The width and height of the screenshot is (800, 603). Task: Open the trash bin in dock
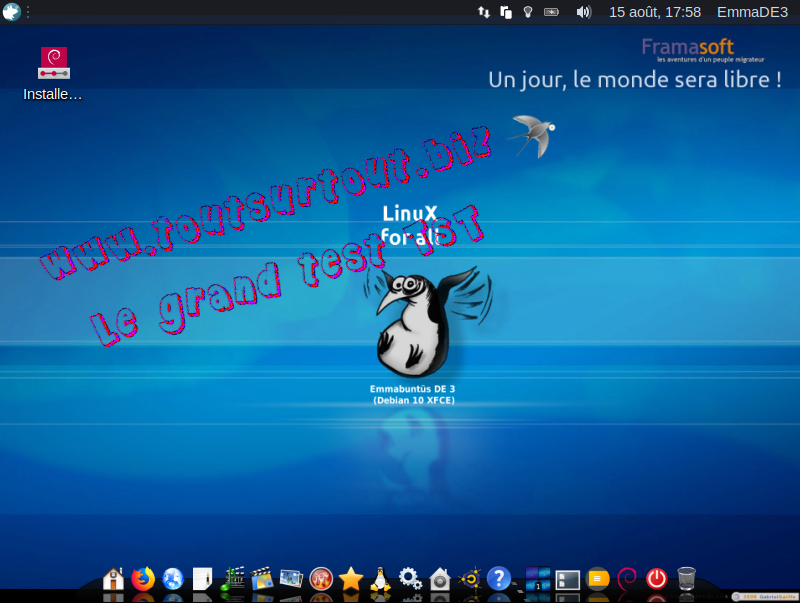(x=686, y=579)
